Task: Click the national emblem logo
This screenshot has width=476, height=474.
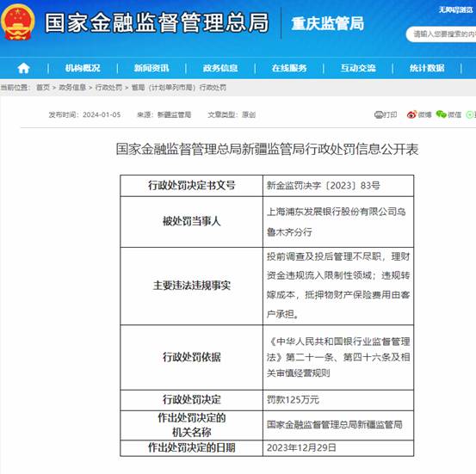Action: (18, 22)
